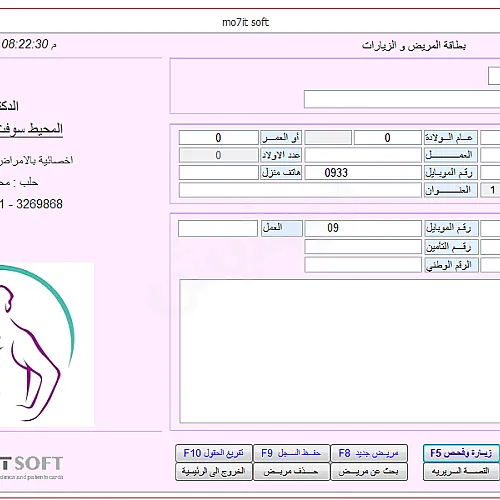
Task: Click the بطاقة المريض و الزيارات heading
Action: tap(414, 46)
